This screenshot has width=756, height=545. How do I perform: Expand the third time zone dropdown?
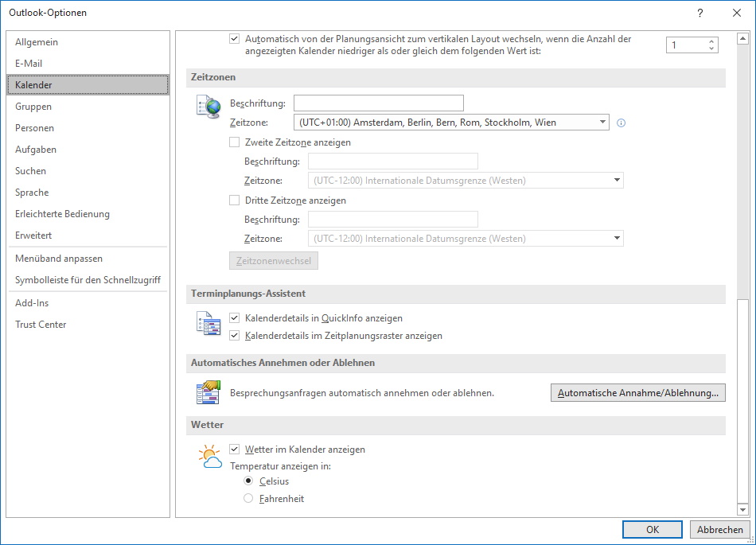pos(617,238)
